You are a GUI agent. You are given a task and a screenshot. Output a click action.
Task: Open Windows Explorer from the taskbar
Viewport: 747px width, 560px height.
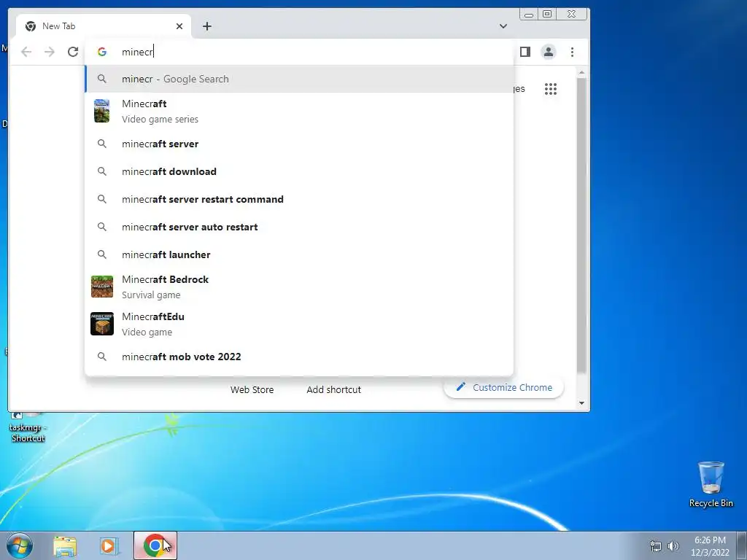[65, 546]
